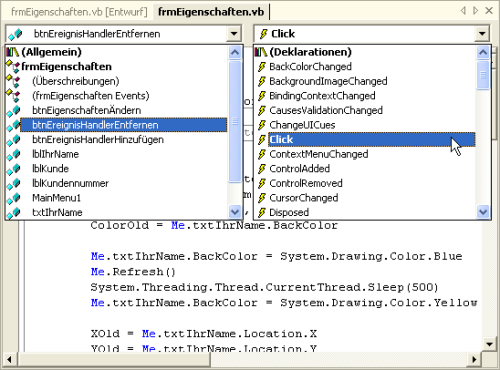Click event list scroll down arrow
Image resolution: width=500 pixels, height=370 pixels.
click(x=483, y=212)
